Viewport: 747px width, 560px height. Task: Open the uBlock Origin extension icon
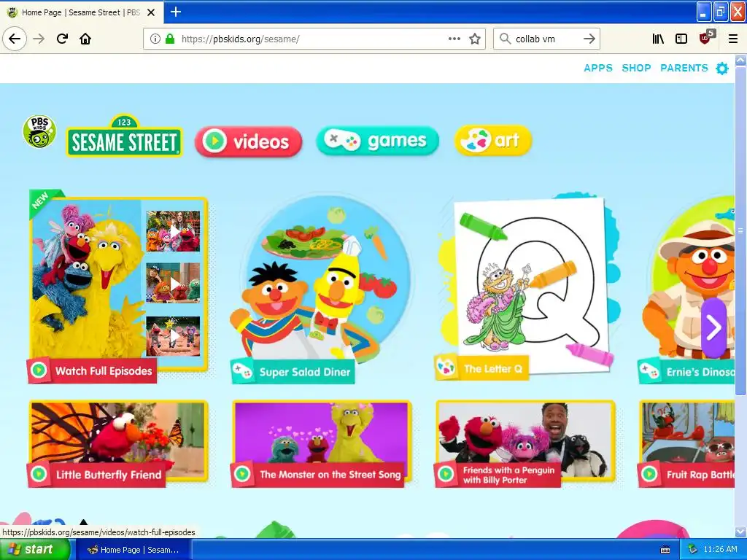click(705, 38)
